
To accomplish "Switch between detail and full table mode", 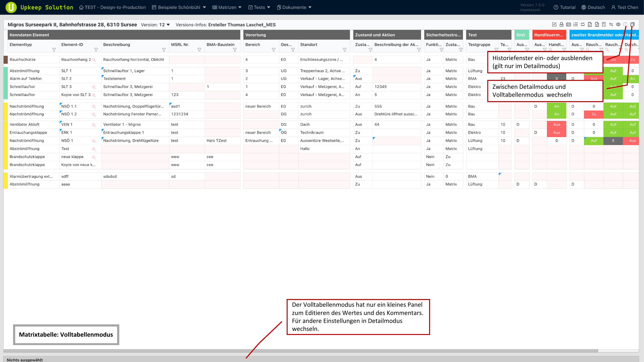I will (x=632, y=24).
